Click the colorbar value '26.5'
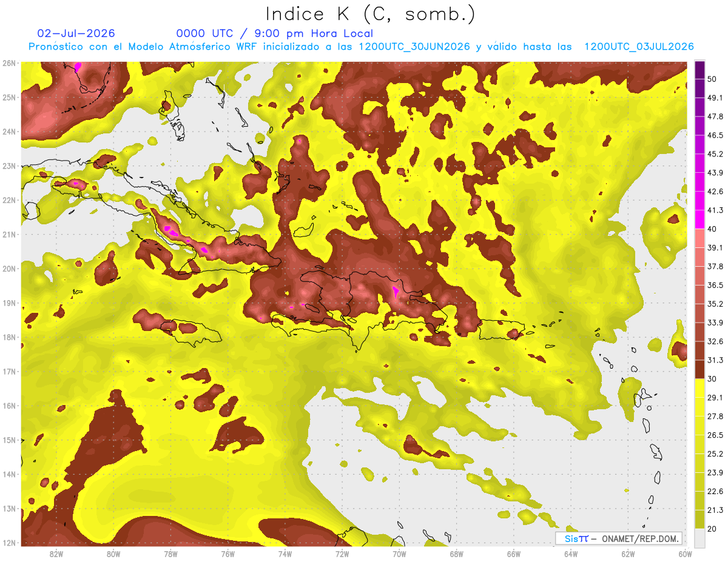The height and width of the screenshot is (562, 728). tap(715, 435)
